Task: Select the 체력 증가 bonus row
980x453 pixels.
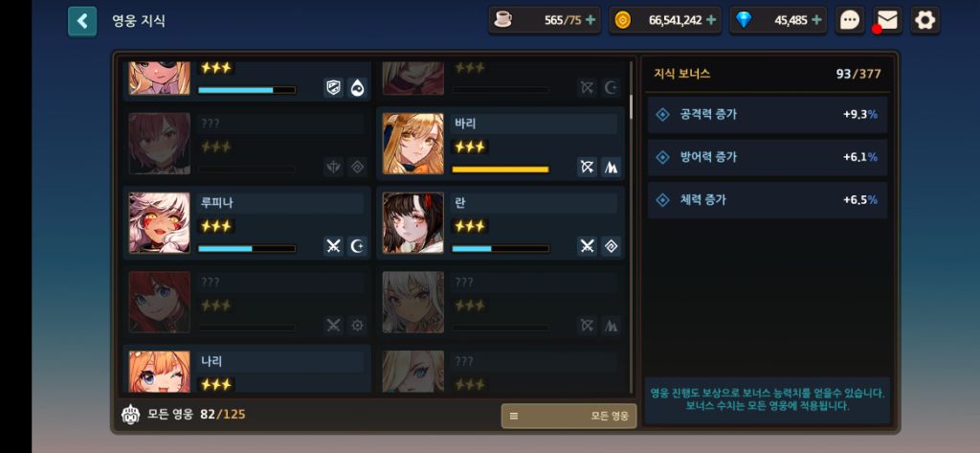Action: (767, 200)
